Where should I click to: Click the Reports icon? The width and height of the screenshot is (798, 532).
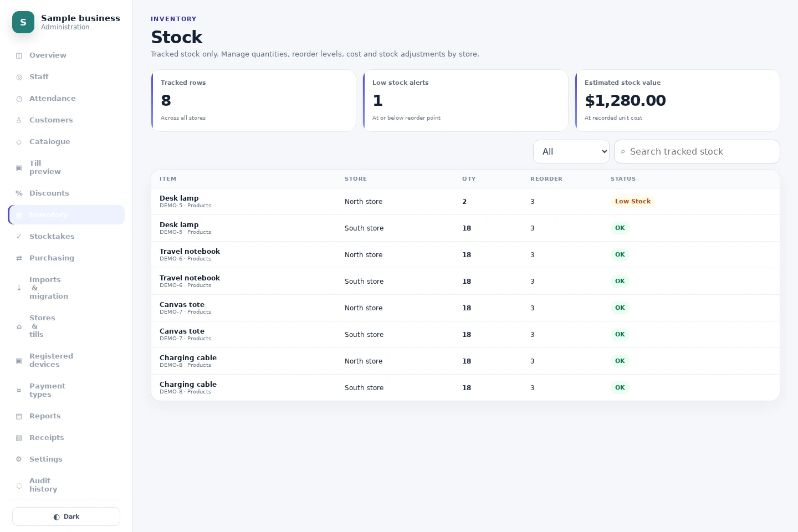tap(19, 416)
